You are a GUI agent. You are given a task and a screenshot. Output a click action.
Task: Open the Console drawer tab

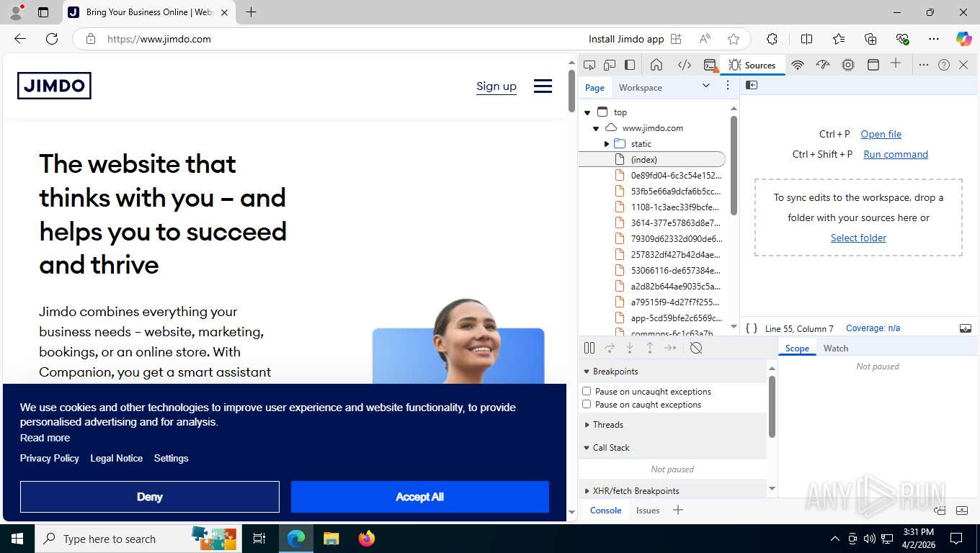[x=605, y=511]
